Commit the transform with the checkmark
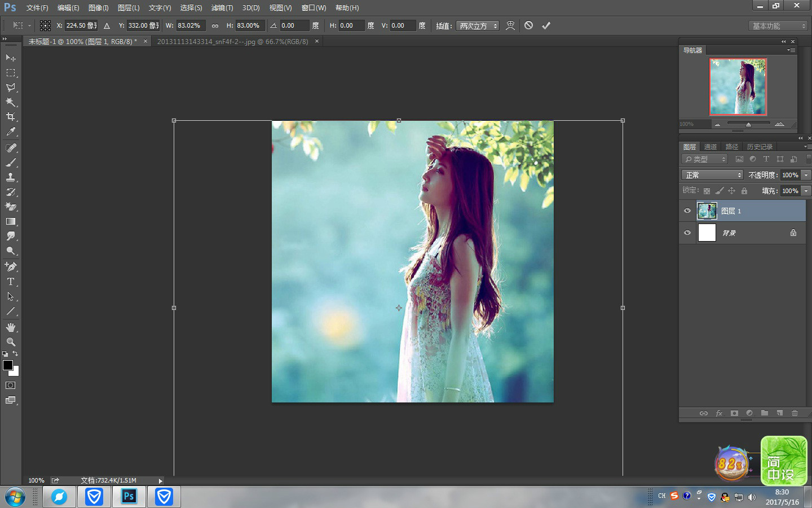The width and height of the screenshot is (812, 508). tap(546, 25)
